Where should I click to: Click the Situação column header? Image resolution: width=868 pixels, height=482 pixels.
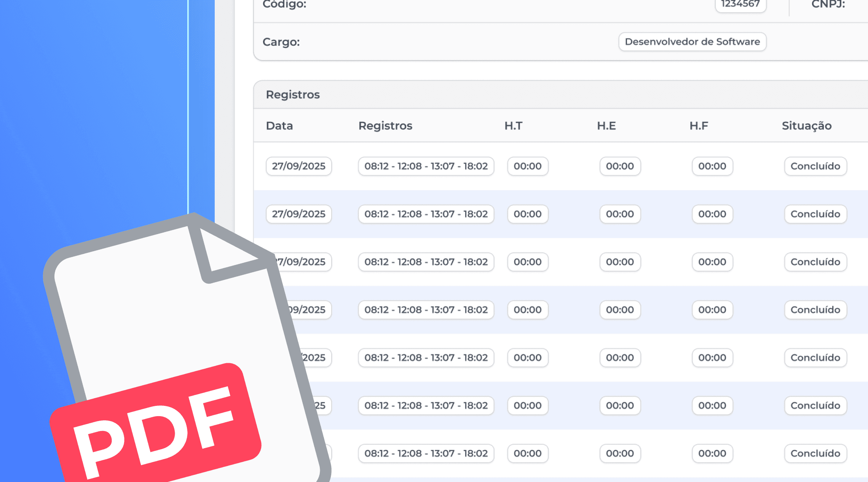point(806,126)
